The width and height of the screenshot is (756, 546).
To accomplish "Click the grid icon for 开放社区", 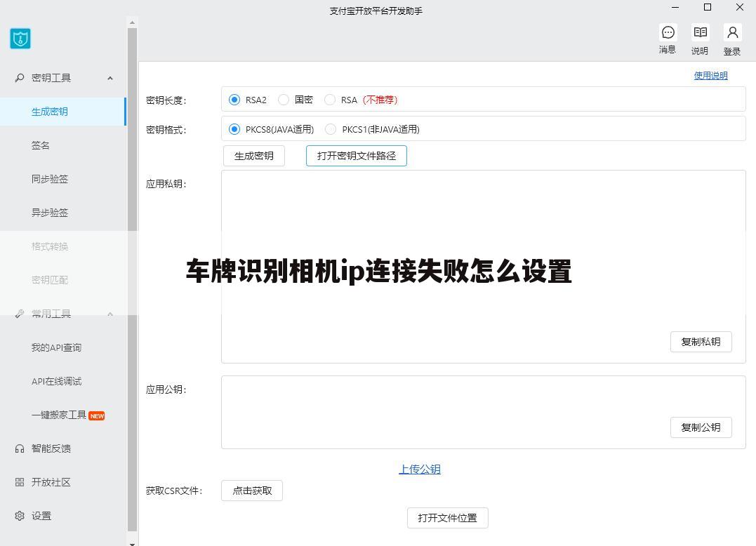I will [19, 482].
